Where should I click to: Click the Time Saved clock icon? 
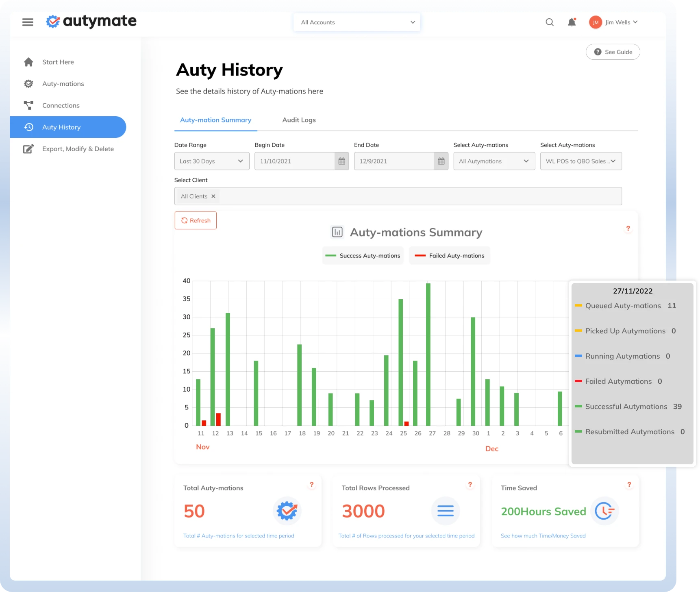pos(604,511)
